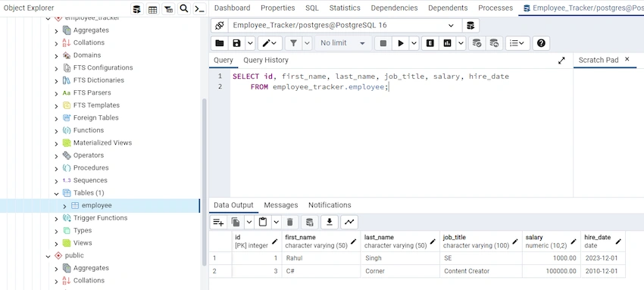Click the Explain (E) button

(x=430, y=43)
